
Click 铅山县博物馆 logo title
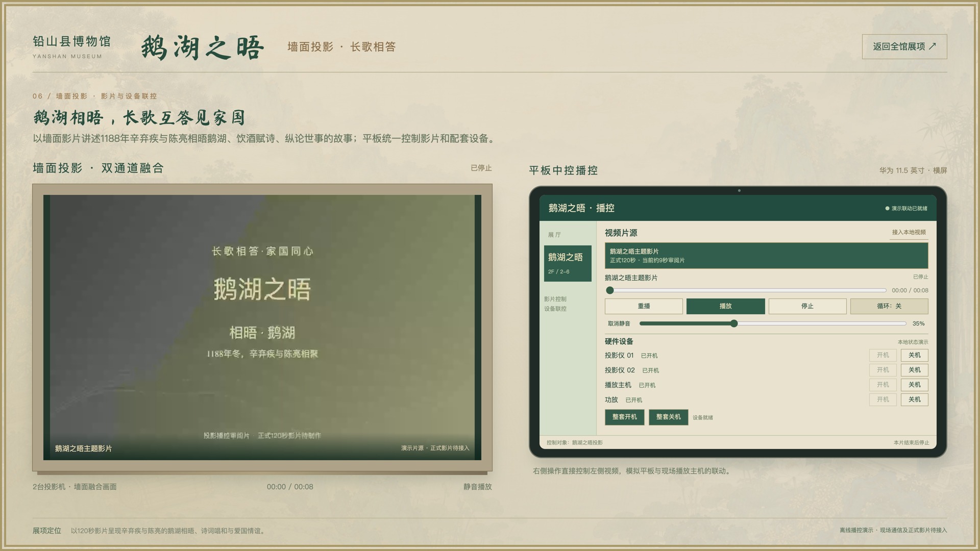[x=71, y=41]
